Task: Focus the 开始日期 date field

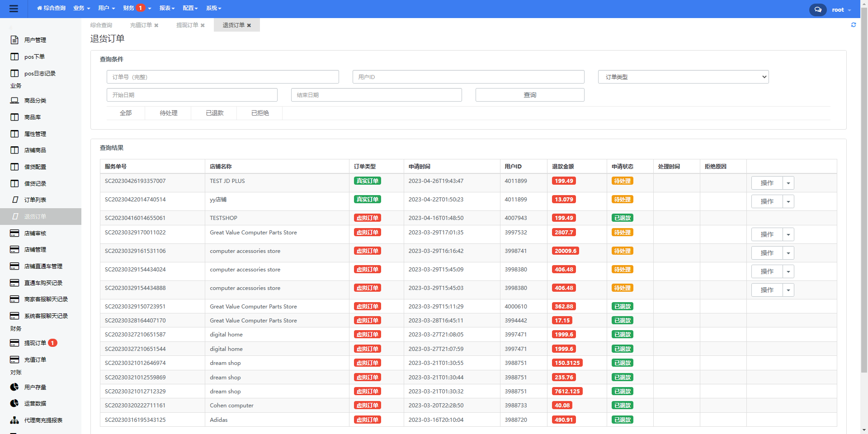Action: tap(192, 95)
